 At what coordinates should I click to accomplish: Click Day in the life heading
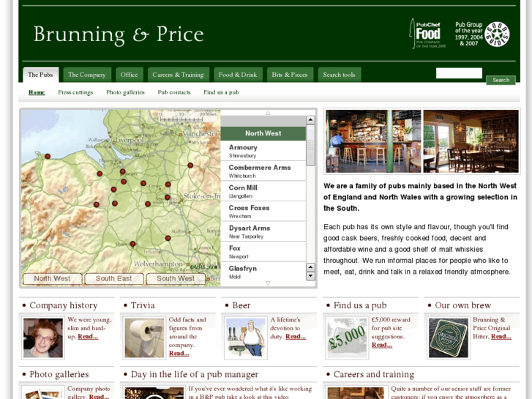click(x=195, y=374)
